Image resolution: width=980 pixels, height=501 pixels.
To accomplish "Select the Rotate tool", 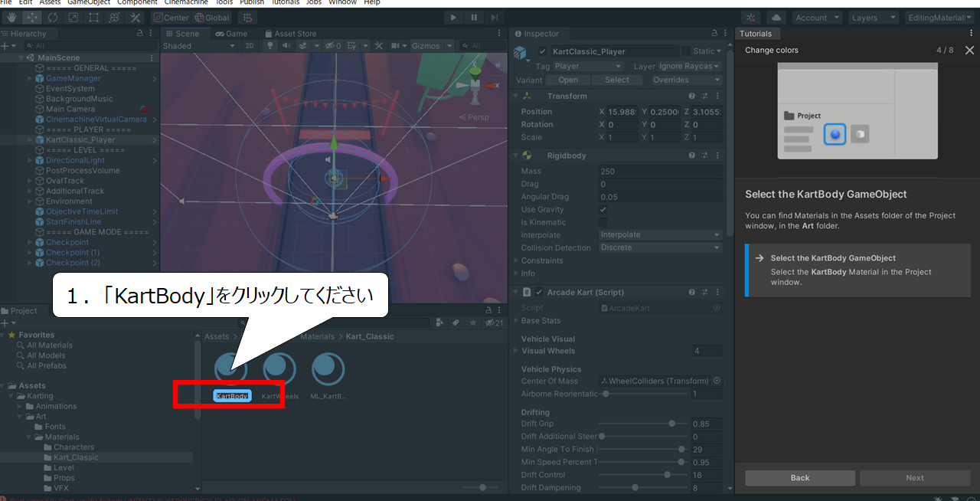I will pos(53,18).
